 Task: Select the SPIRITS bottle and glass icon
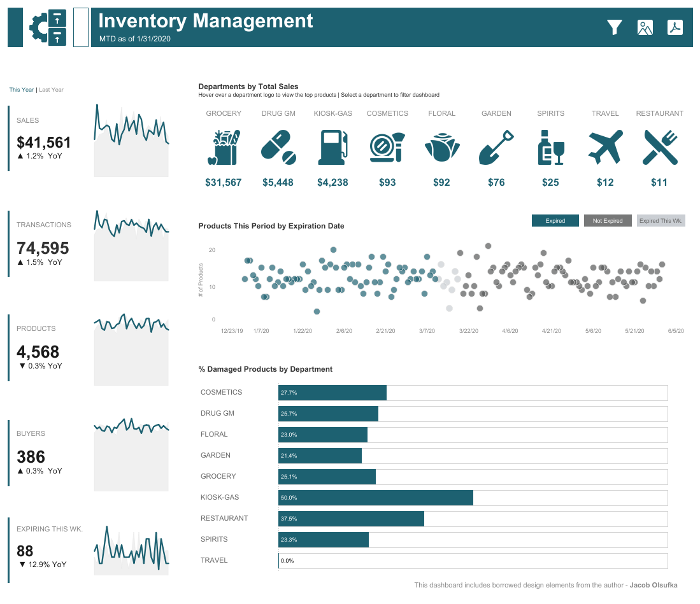[x=550, y=147]
